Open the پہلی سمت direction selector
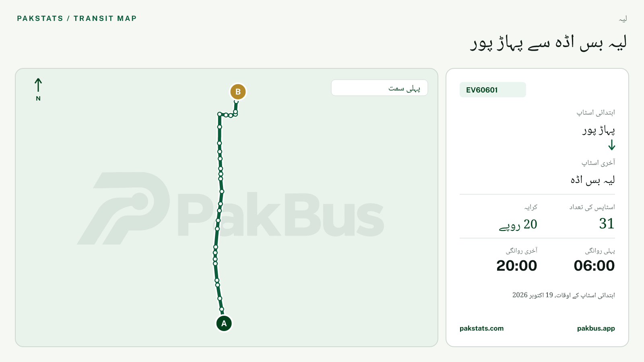The width and height of the screenshot is (644, 362). (x=380, y=88)
